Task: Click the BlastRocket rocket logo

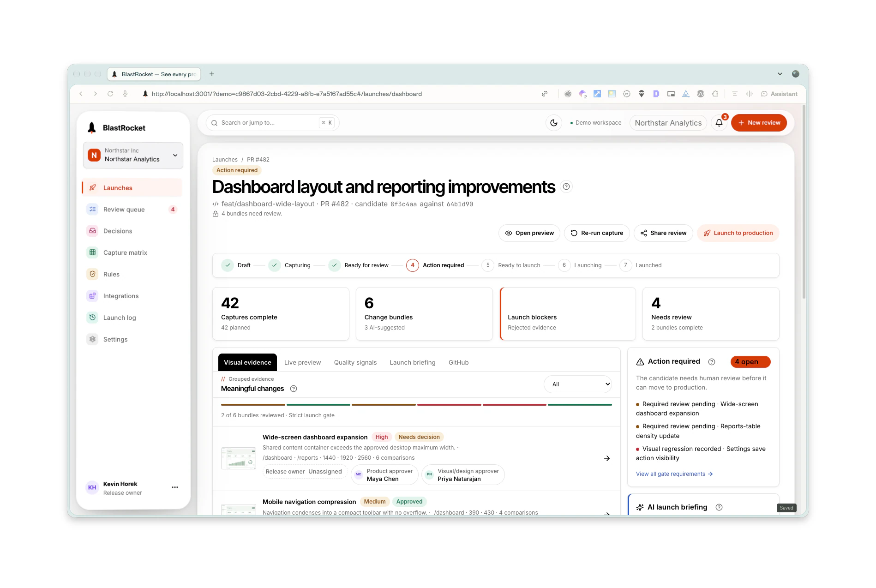Action: pyautogui.click(x=92, y=128)
